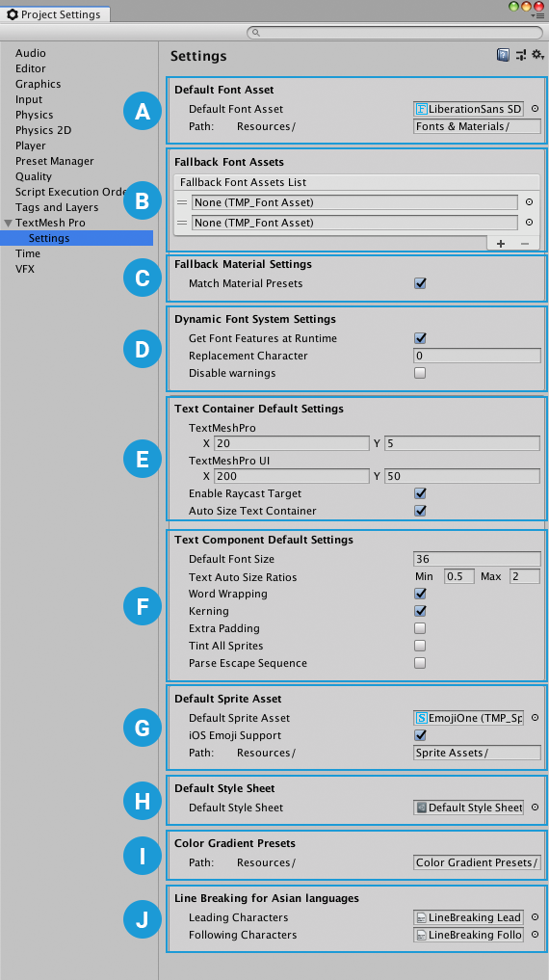
Task: Click the Default Font Size input field
Action: click(477, 559)
